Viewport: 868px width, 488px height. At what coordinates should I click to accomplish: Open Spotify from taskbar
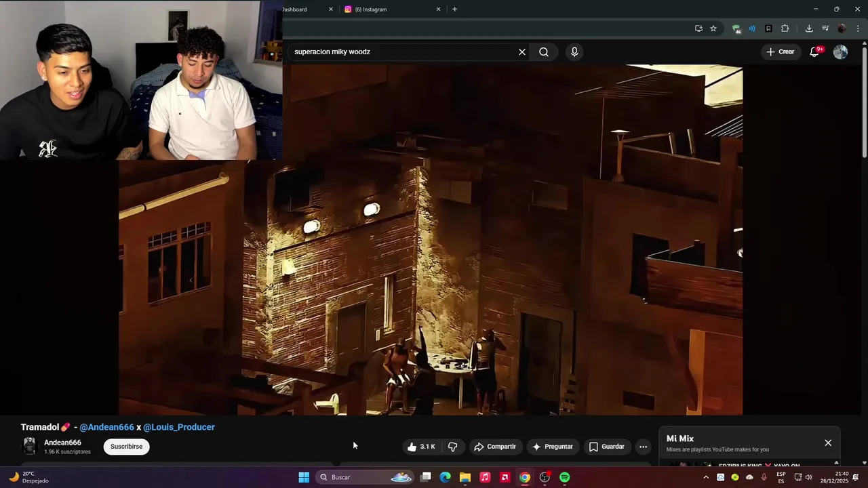pos(565,477)
